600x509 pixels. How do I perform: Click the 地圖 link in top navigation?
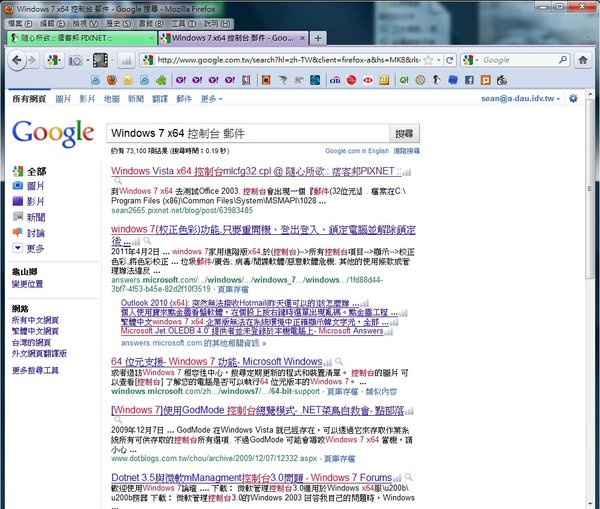point(111,99)
